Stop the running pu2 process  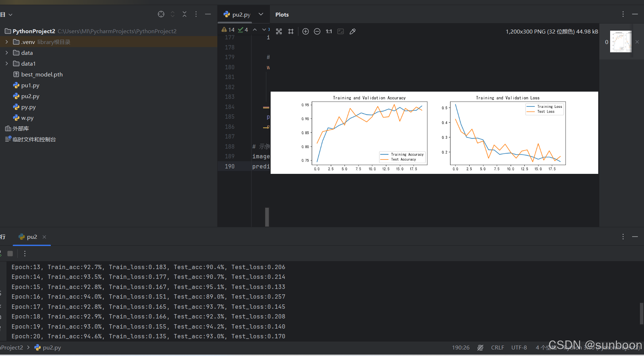click(10, 254)
